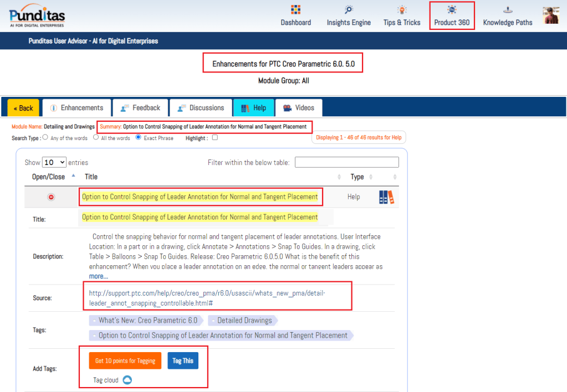Image resolution: width=567 pixels, height=392 pixels.
Task: Expand description with the 'more...' link
Action: click(99, 276)
